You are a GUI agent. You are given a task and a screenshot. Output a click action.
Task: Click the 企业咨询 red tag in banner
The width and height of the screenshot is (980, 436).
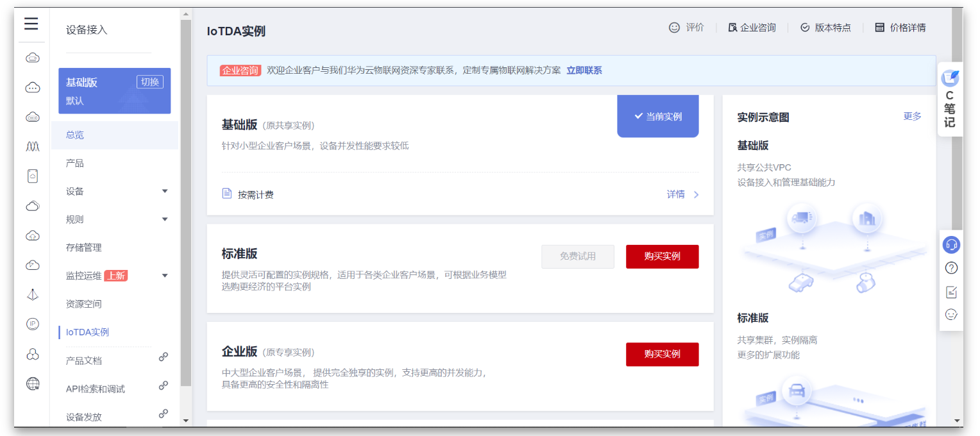pos(240,71)
